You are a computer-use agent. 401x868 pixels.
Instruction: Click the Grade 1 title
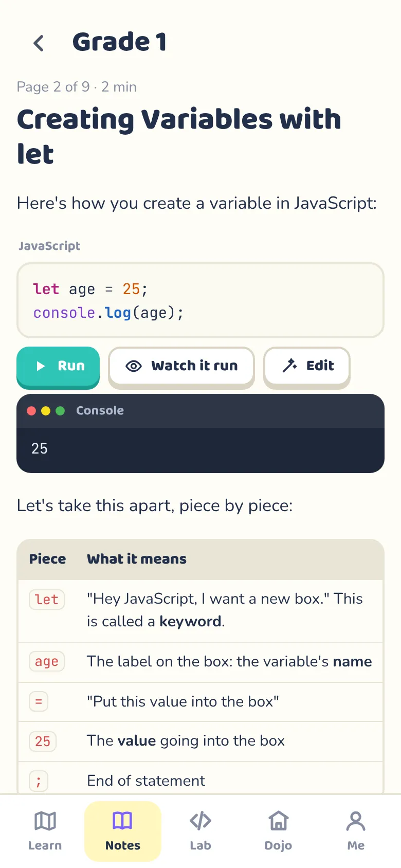[120, 42]
